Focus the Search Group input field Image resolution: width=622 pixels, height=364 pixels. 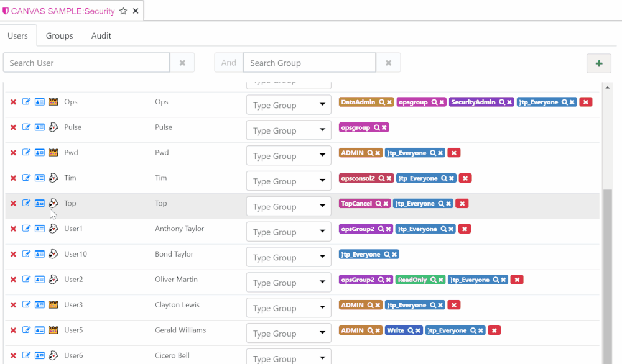tap(309, 63)
